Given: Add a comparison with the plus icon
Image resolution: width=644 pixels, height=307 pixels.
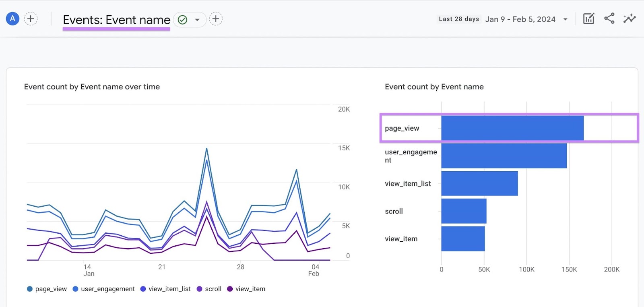Looking at the screenshot, I should coord(31,19).
